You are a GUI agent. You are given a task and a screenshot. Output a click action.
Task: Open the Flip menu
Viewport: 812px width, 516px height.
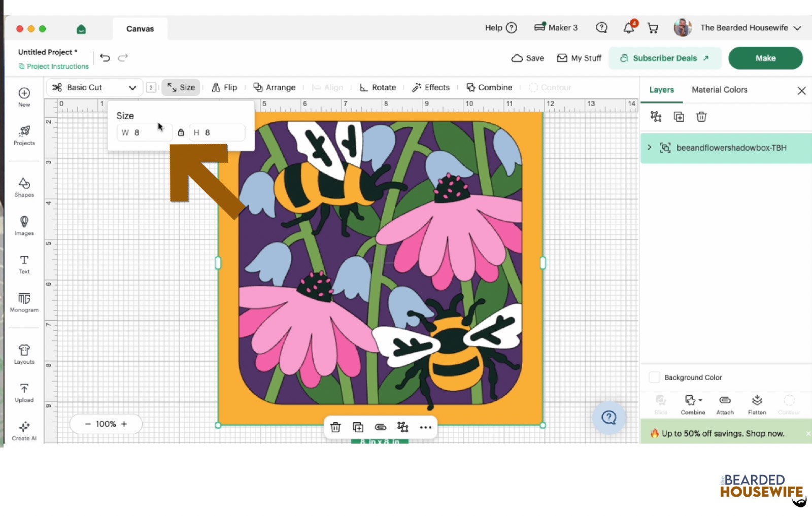[x=224, y=87]
